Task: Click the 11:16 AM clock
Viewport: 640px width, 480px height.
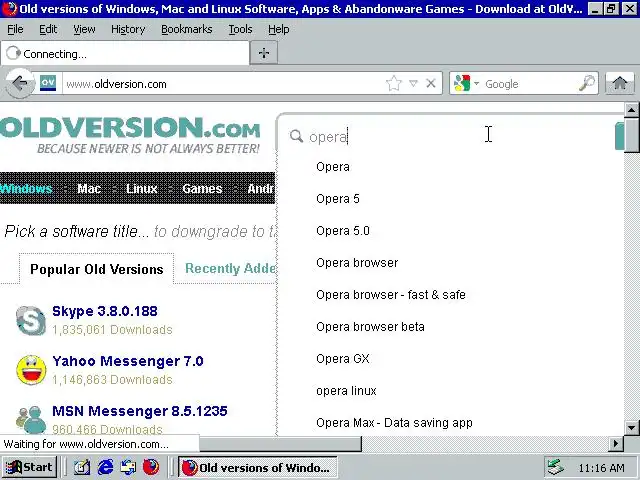Action: (601, 468)
